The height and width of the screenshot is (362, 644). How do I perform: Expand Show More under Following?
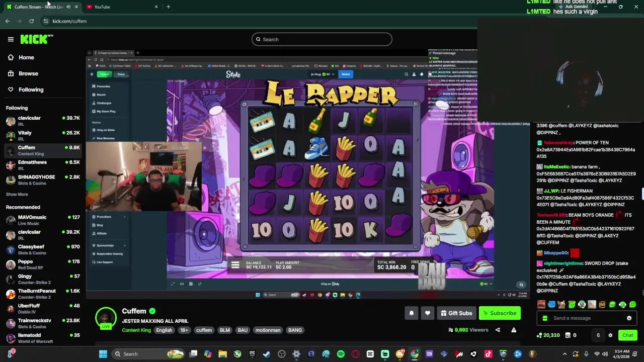coord(17,195)
